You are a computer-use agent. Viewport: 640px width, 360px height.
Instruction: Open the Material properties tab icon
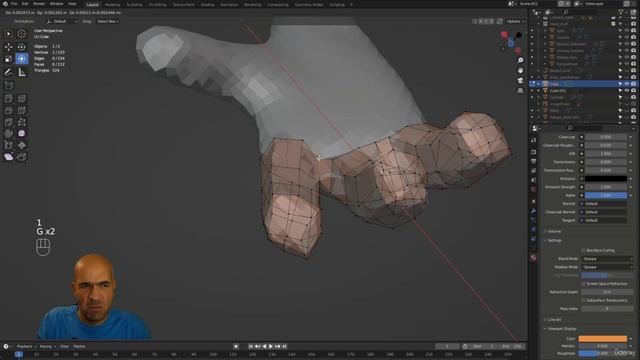[x=533, y=258]
